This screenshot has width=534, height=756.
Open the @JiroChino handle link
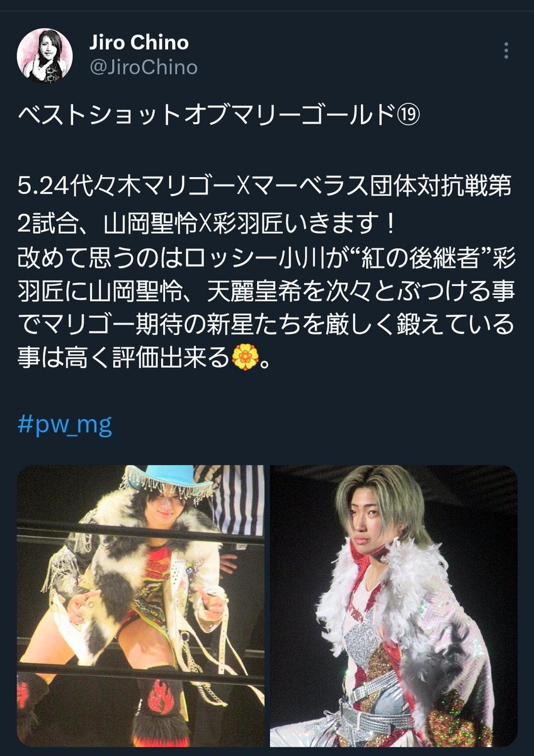pos(144,67)
